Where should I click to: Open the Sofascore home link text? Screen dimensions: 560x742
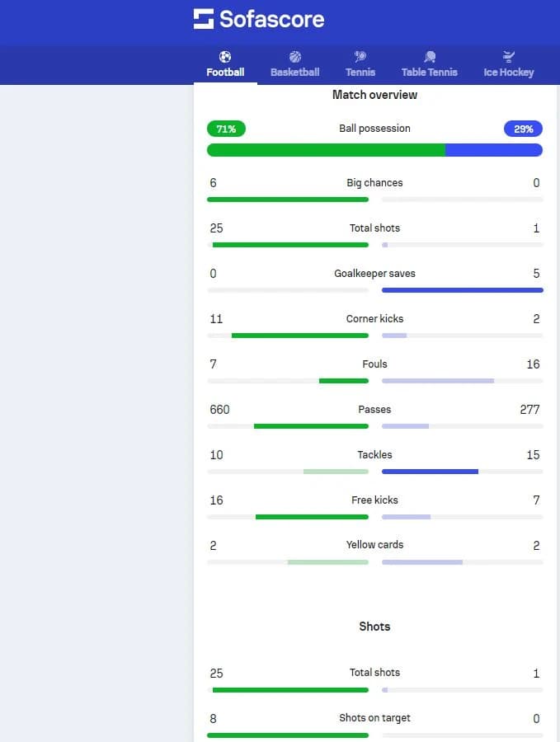(x=271, y=20)
